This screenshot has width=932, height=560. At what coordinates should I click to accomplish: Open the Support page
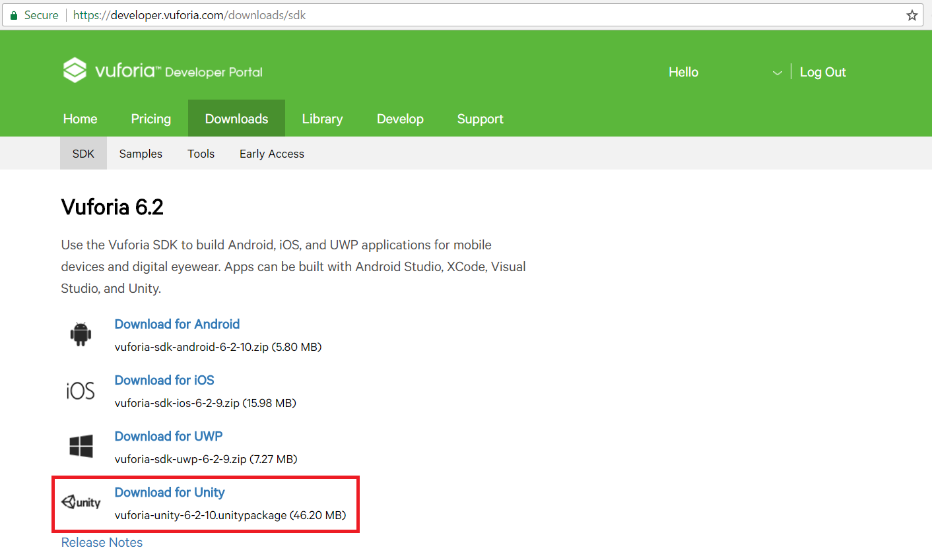click(480, 119)
